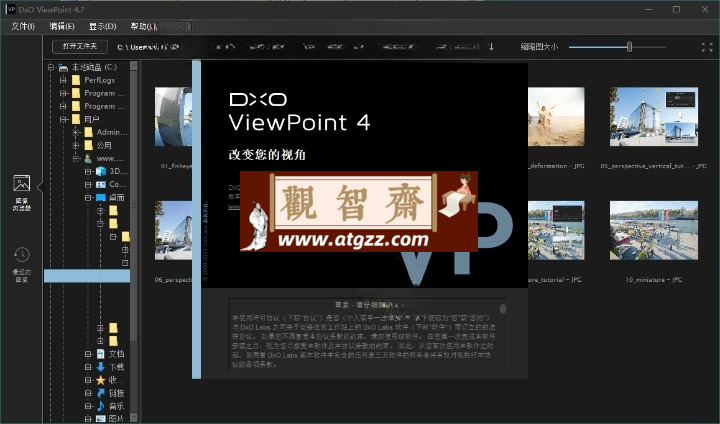Select the 文档 folder label
Screen dimensions: 720x424
117,354
